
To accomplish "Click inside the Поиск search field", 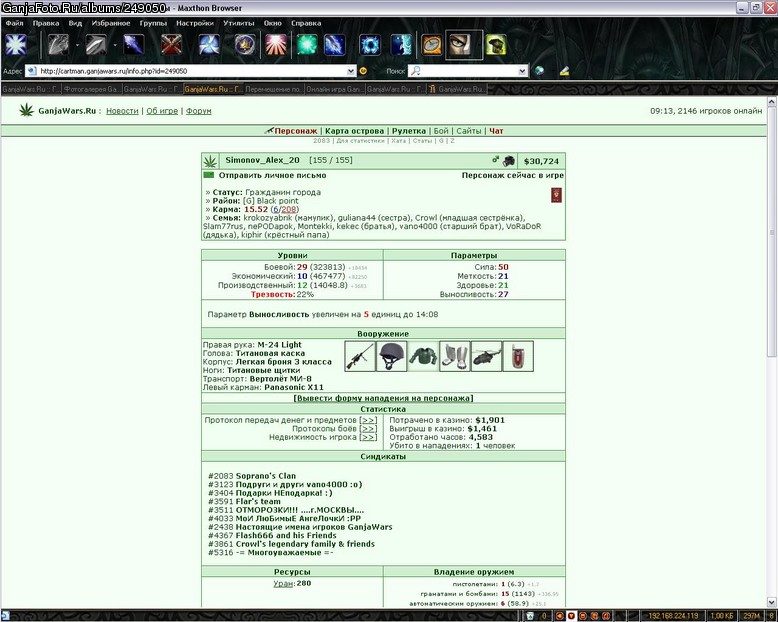I will pyautogui.click(x=469, y=71).
